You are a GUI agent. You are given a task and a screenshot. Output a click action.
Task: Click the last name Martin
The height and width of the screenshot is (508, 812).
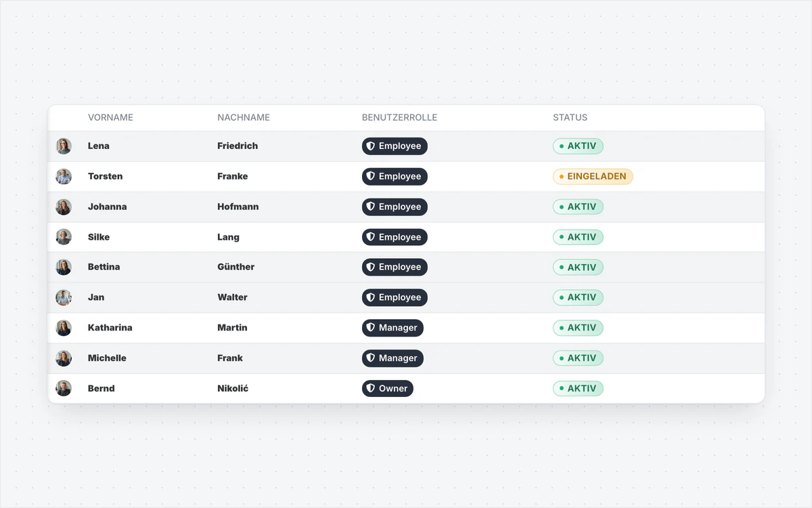[x=232, y=328]
